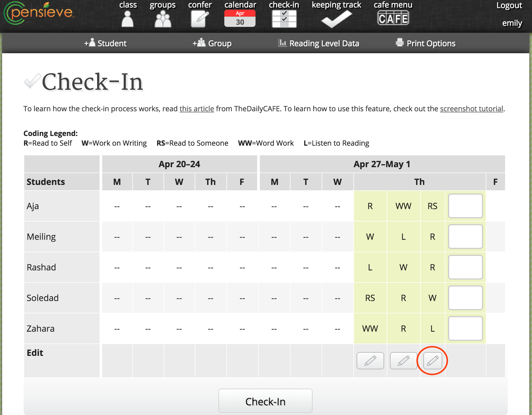This screenshot has height=415, width=532.
Task: Click Rashad's L entry on Thursday
Action: (x=370, y=267)
